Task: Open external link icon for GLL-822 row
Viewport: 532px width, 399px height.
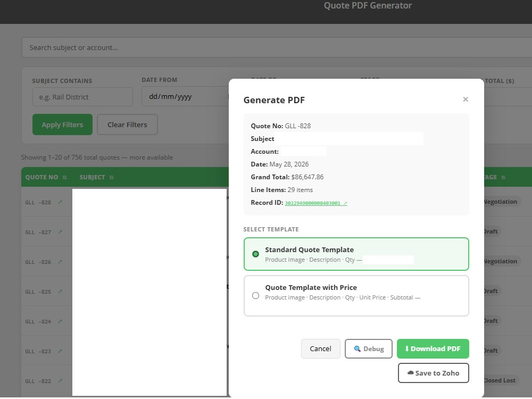Action: [60, 381]
